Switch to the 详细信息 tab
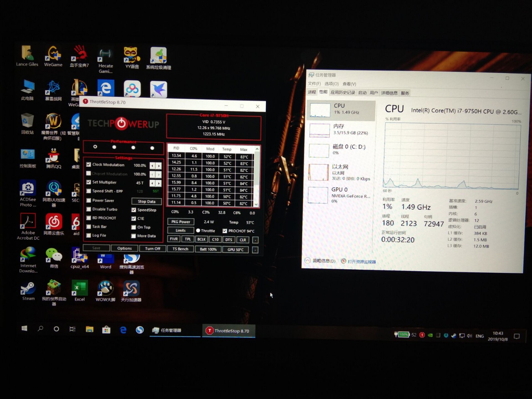532x399 pixels. pos(389,93)
